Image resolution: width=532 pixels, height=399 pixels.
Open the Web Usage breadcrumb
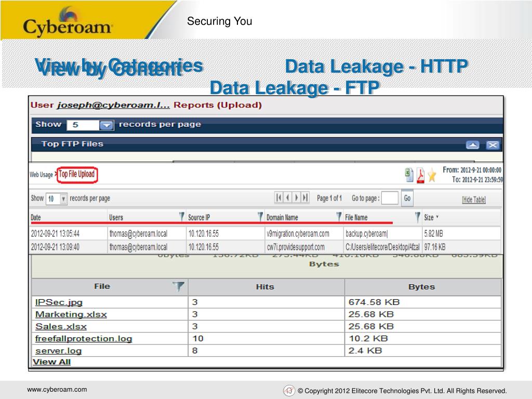point(41,175)
